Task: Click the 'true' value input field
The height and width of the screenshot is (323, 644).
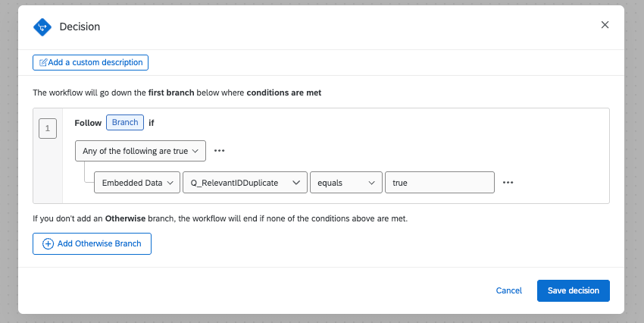Action: [439, 183]
